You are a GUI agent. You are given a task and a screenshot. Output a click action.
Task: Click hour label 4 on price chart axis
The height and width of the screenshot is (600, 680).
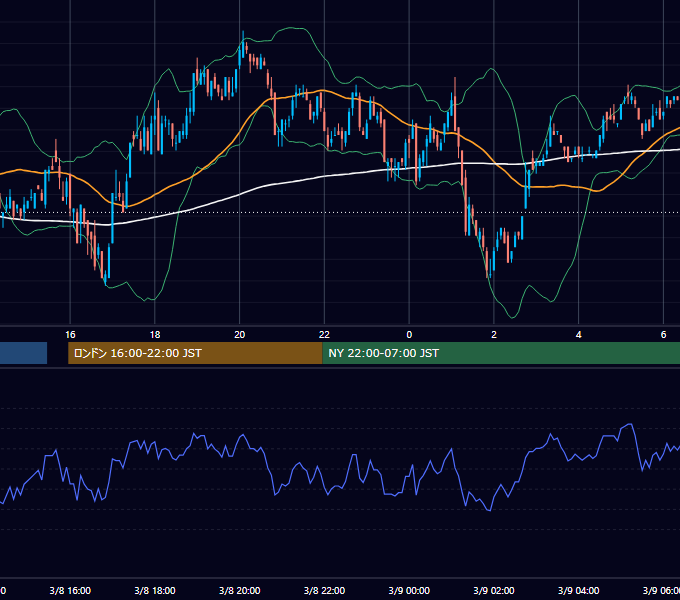579,334
